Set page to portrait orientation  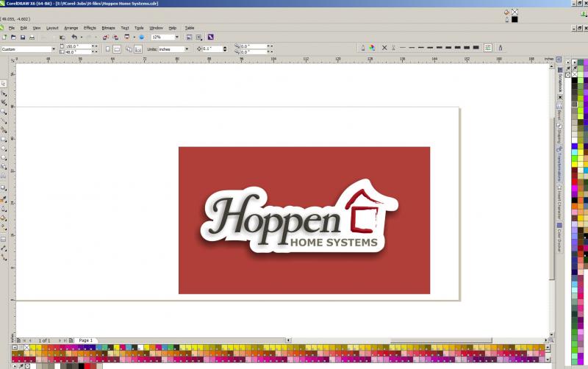pyautogui.click(x=107, y=49)
